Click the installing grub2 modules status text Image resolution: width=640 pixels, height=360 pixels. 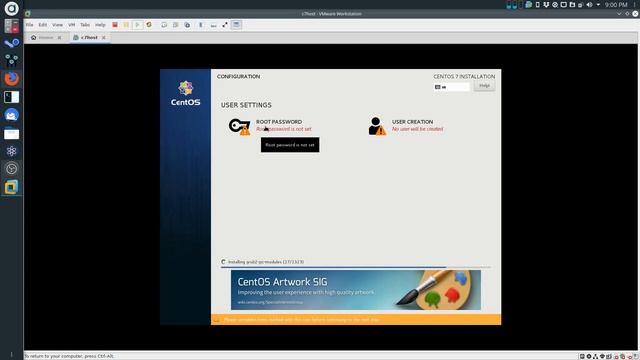coord(266,262)
